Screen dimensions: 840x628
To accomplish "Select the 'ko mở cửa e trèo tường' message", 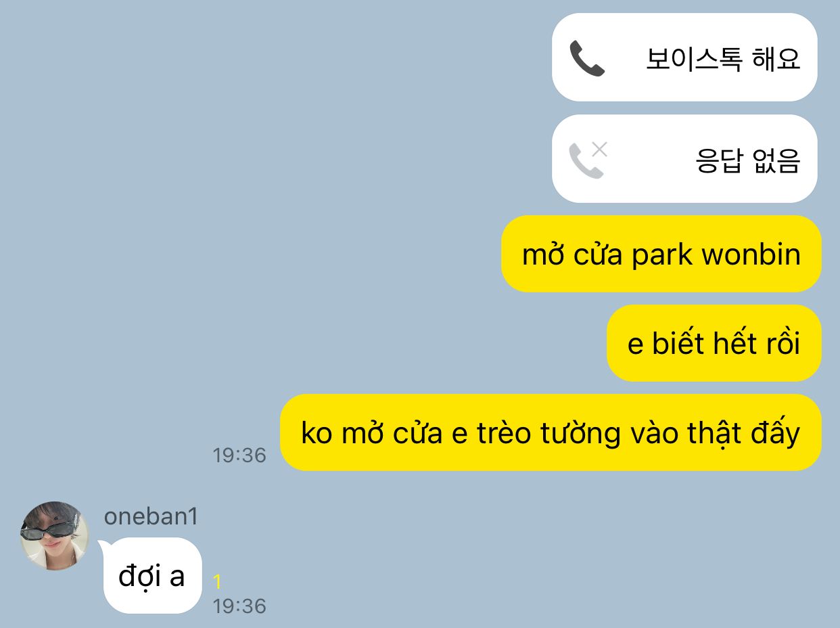I will point(551,432).
